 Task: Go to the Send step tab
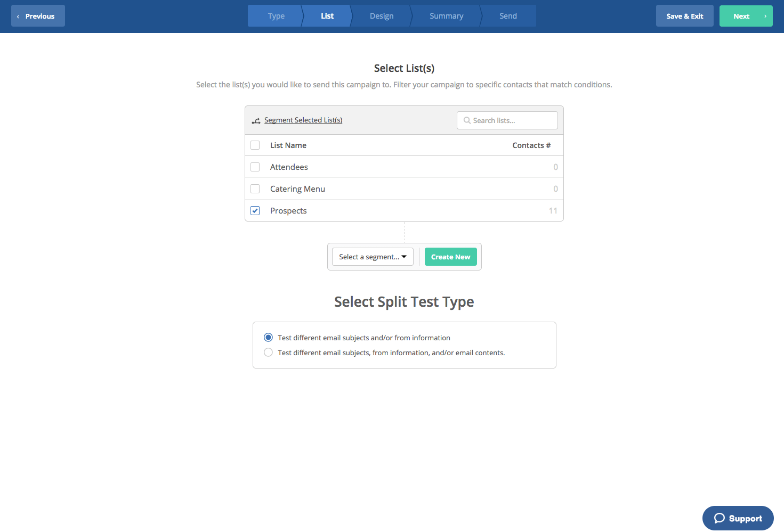point(508,16)
